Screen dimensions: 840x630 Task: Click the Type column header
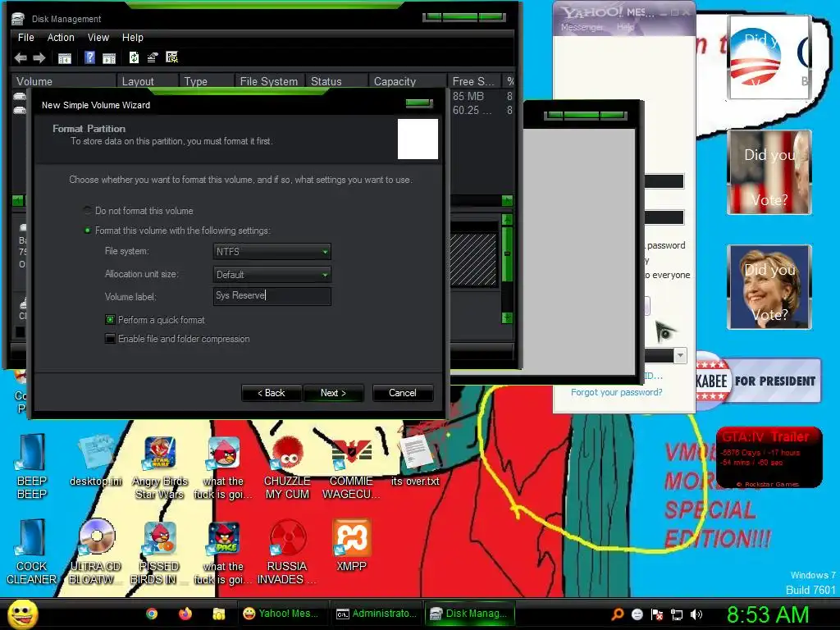(207, 81)
